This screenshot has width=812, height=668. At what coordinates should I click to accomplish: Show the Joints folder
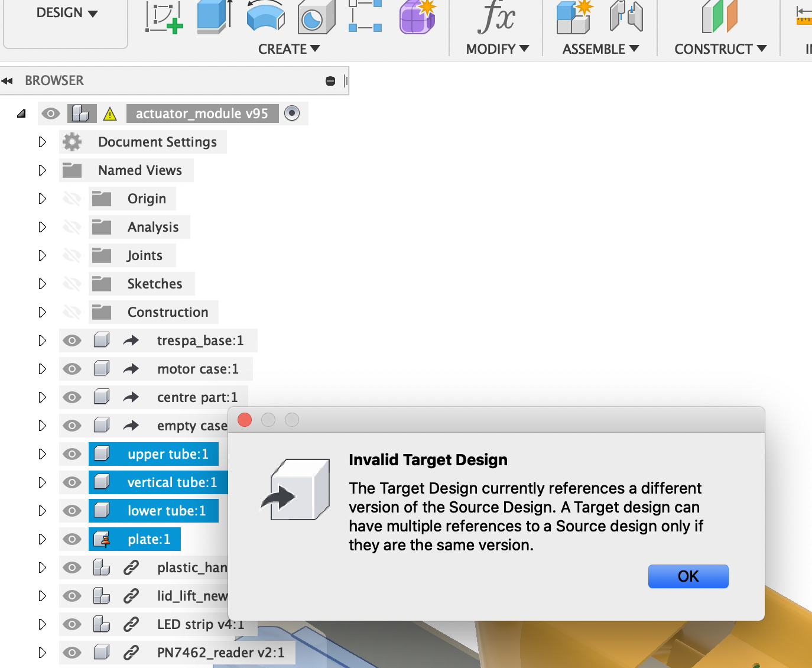click(x=72, y=255)
